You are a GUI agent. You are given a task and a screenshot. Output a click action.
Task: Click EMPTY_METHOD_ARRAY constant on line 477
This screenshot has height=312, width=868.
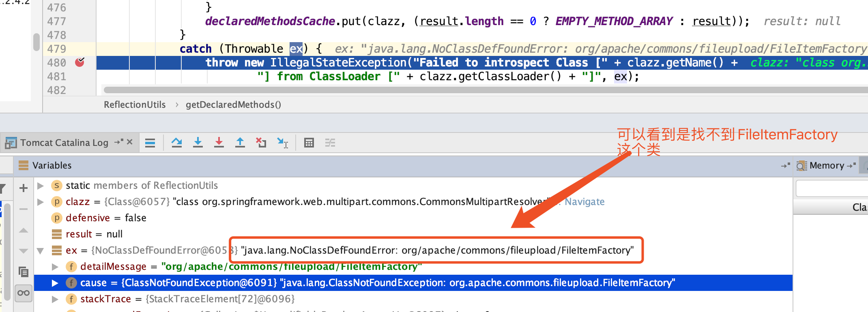point(614,21)
